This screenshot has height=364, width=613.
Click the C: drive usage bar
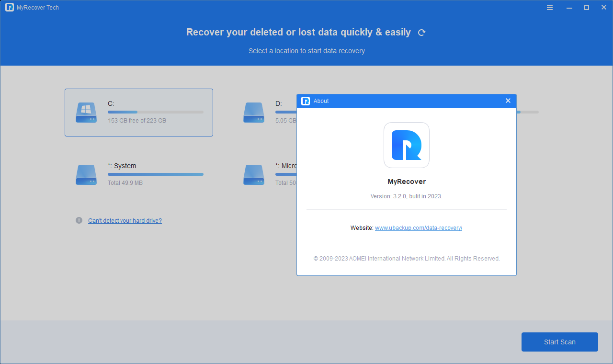click(156, 112)
